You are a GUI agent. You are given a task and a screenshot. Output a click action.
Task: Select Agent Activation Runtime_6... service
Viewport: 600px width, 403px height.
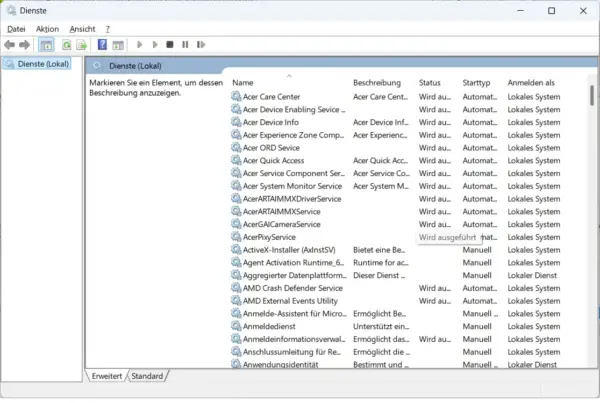click(396, 263)
